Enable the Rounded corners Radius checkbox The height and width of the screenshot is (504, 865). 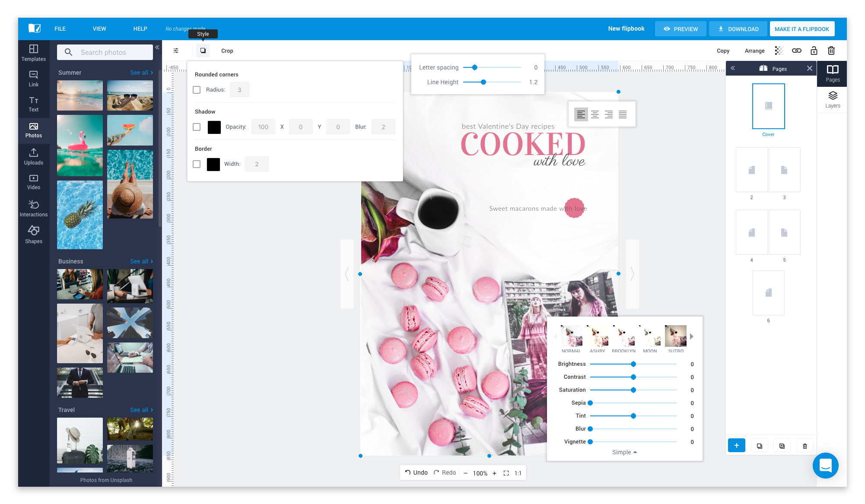click(x=197, y=90)
